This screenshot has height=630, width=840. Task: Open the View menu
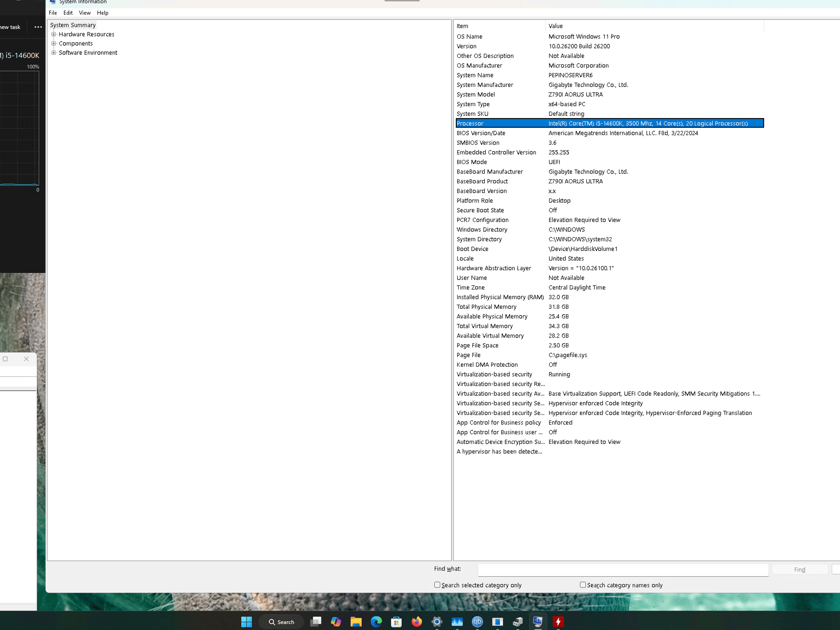pos(85,13)
